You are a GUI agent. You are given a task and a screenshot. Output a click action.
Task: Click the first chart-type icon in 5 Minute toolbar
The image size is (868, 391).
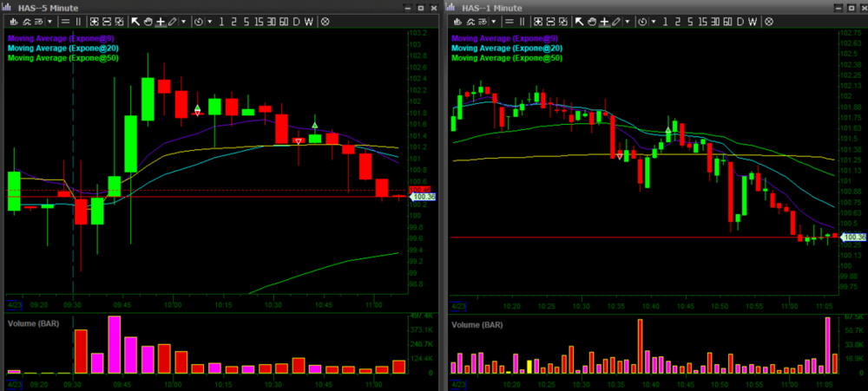(x=15, y=21)
